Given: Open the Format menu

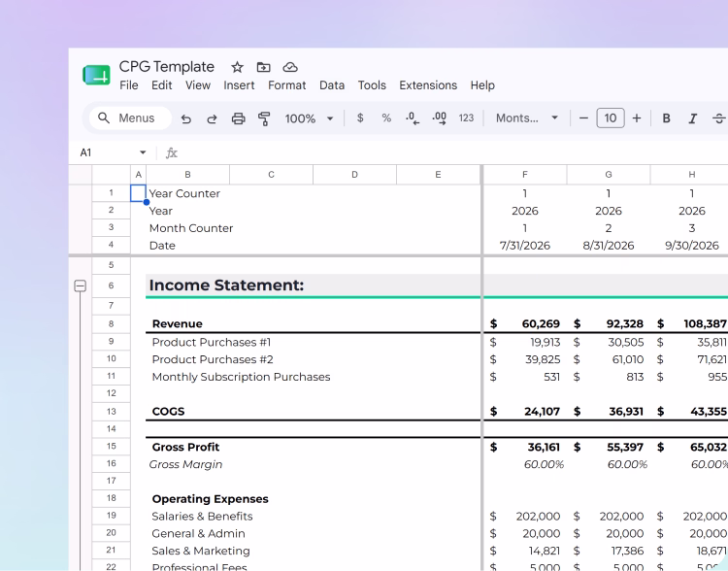Looking at the screenshot, I should [x=286, y=85].
